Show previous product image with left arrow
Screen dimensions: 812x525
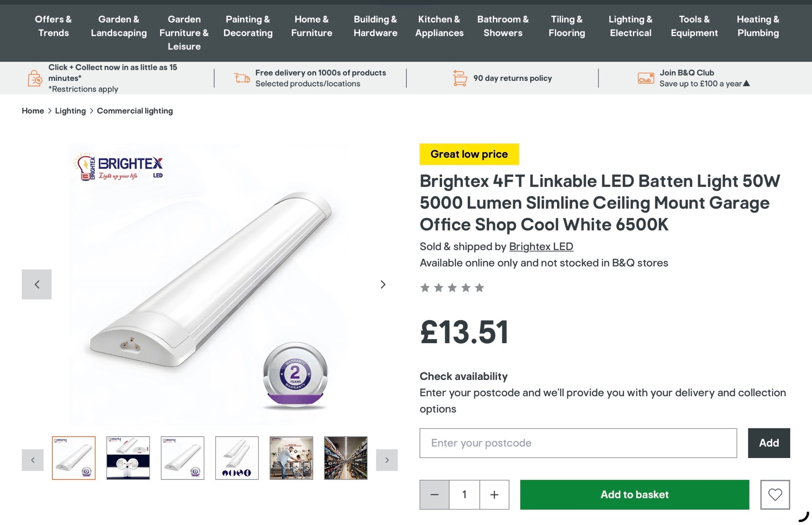(x=37, y=284)
